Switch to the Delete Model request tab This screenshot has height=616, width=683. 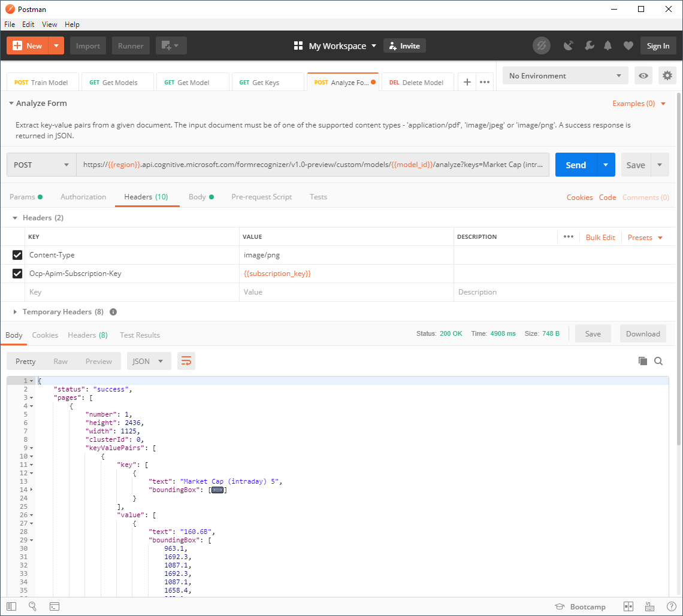(x=418, y=82)
